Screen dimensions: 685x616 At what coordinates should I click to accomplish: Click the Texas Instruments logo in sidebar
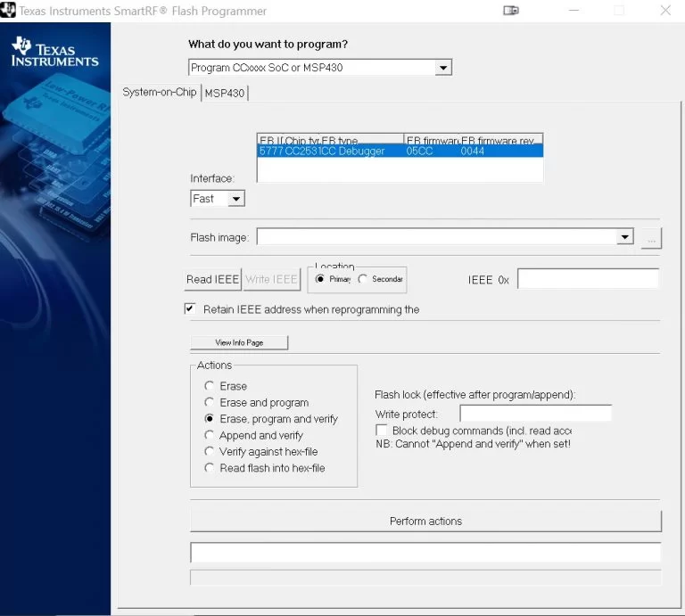[x=55, y=53]
